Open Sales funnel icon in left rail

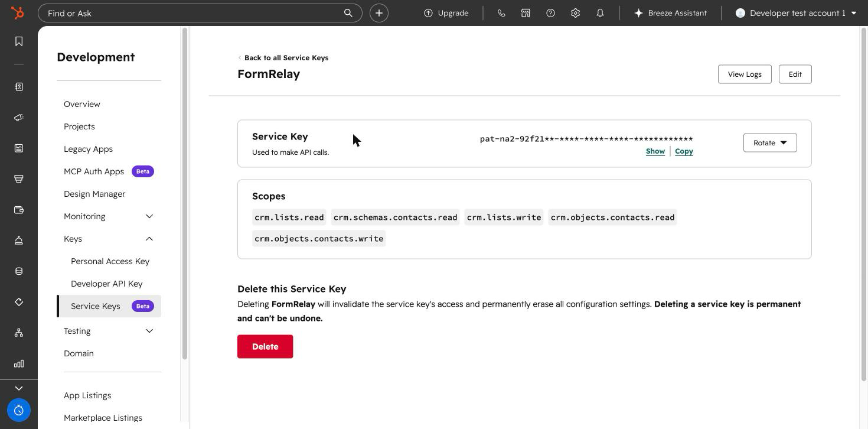click(x=19, y=179)
